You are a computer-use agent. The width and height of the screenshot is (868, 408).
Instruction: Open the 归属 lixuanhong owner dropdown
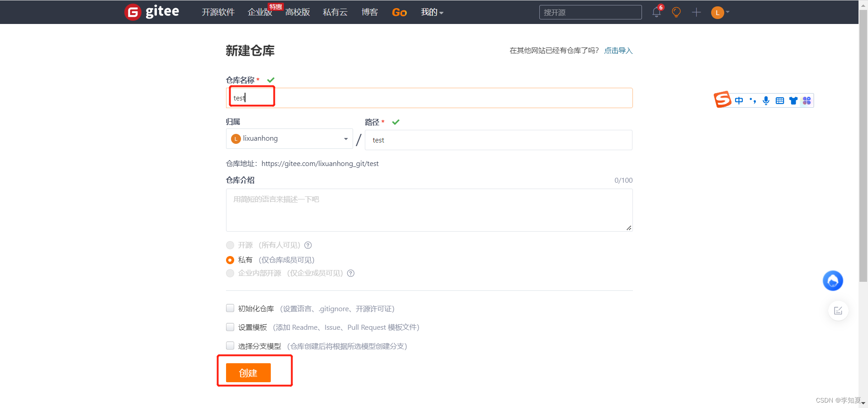[x=289, y=138]
